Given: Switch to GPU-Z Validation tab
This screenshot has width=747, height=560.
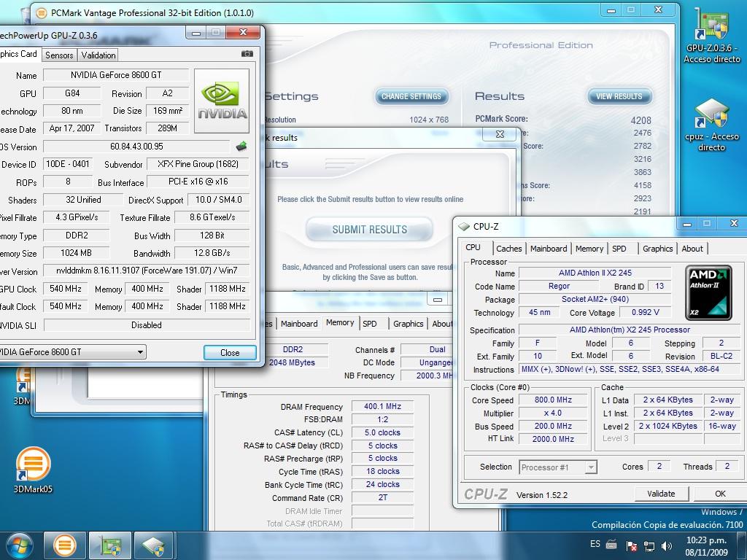Looking at the screenshot, I should (x=98, y=55).
